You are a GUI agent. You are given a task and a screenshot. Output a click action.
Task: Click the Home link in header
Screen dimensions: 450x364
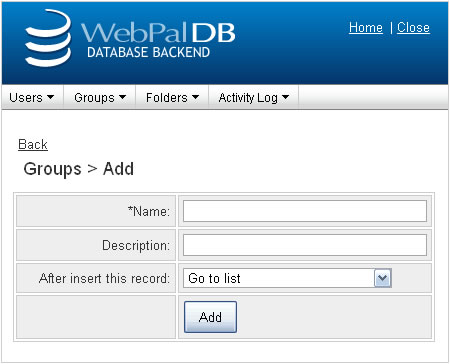coord(366,28)
